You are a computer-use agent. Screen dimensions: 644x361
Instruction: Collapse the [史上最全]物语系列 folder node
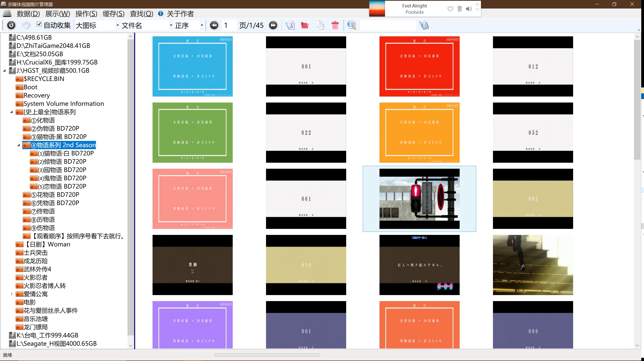[12, 112]
